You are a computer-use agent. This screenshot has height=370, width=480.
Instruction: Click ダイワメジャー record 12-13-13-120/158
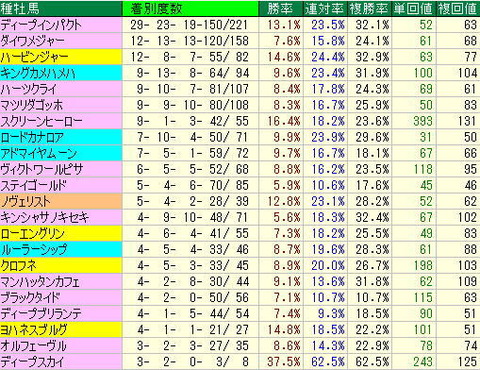(x=190, y=41)
